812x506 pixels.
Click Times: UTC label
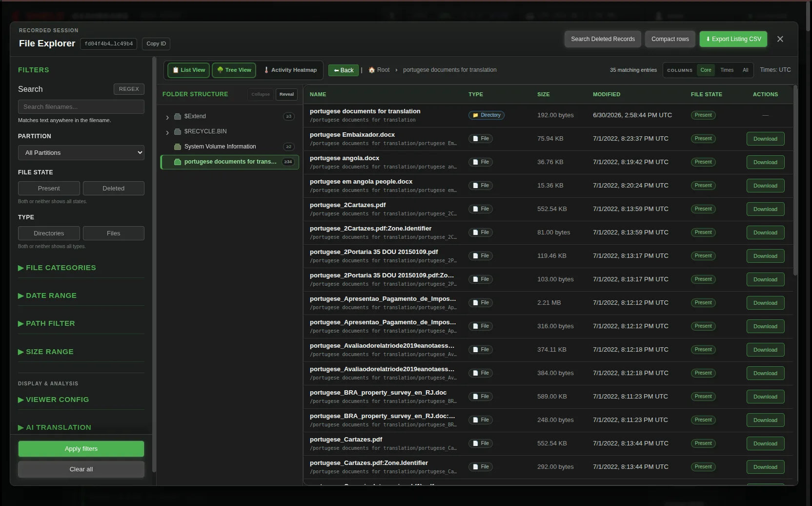point(775,70)
